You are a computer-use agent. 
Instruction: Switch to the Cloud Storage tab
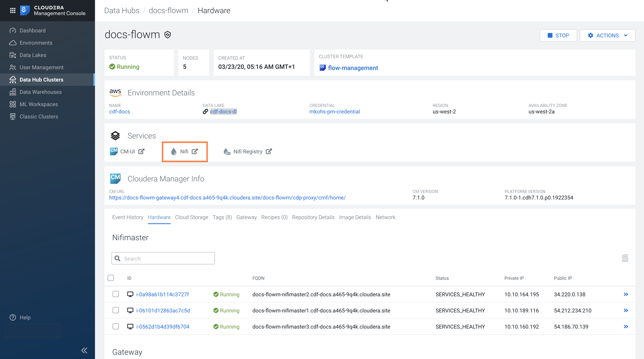point(191,217)
